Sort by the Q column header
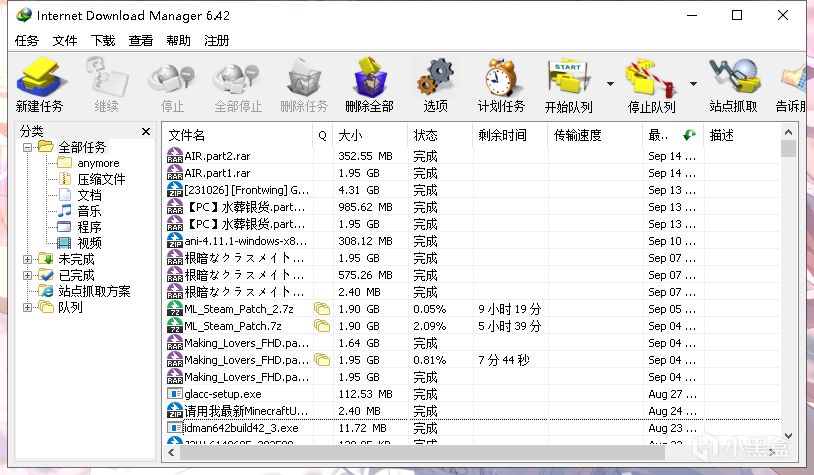 tap(322, 135)
